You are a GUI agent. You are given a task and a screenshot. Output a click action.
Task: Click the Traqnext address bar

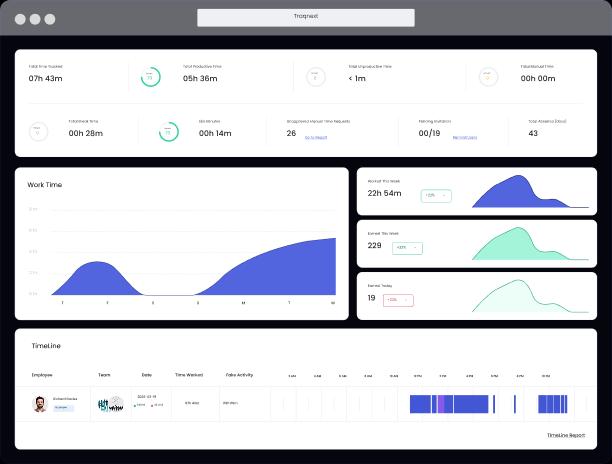pos(306,18)
